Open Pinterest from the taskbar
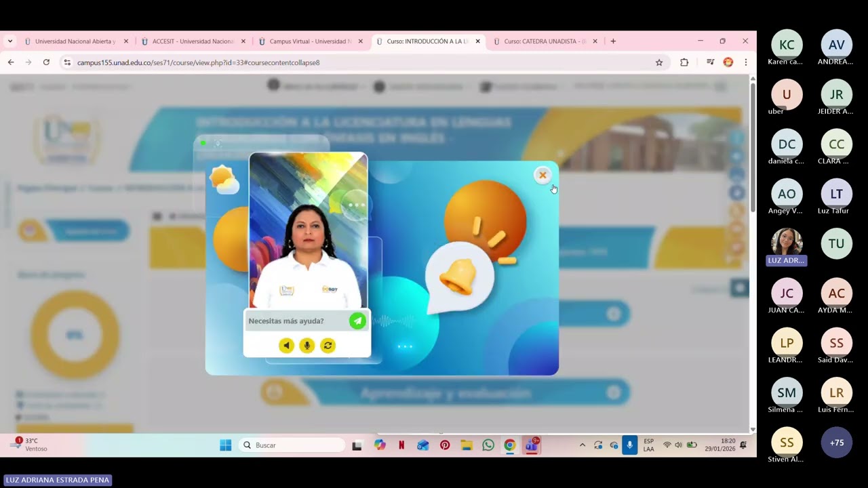868x488 pixels. click(x=445, y=445)
